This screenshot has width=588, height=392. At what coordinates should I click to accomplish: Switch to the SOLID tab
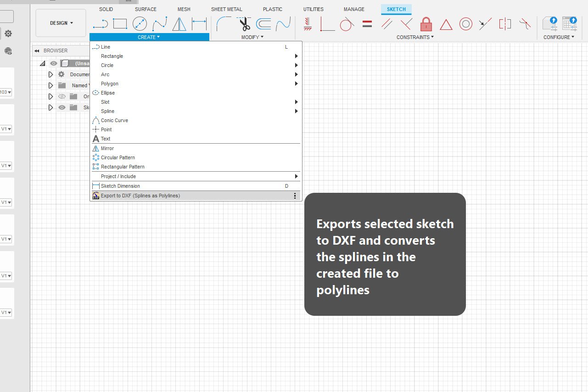(x=106, y=9)
